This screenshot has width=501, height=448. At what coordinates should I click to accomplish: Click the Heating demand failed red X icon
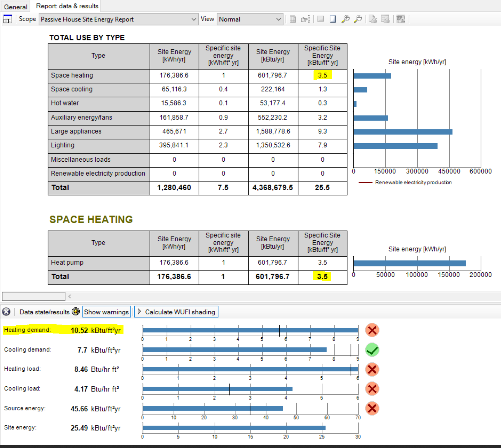click(372, 330)
